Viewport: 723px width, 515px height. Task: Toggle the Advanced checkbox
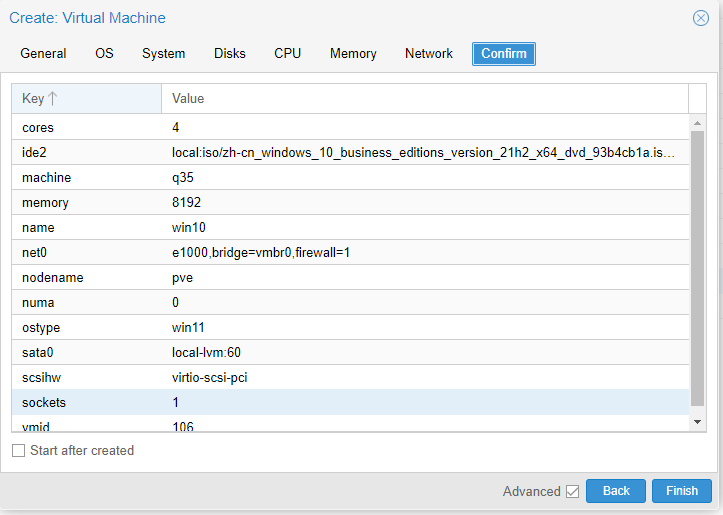click(x=572, y=491)
